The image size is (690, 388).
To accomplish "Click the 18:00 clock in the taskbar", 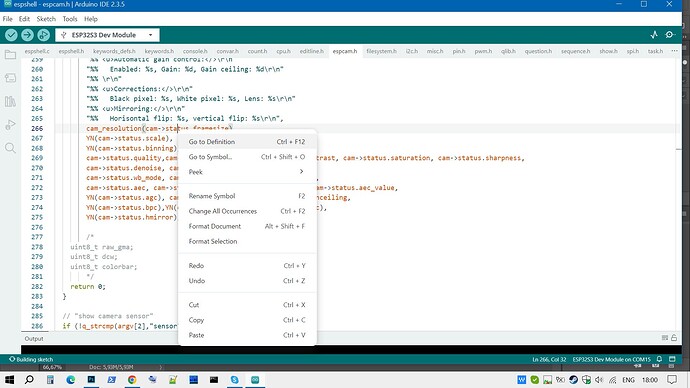I will (650, 380).
